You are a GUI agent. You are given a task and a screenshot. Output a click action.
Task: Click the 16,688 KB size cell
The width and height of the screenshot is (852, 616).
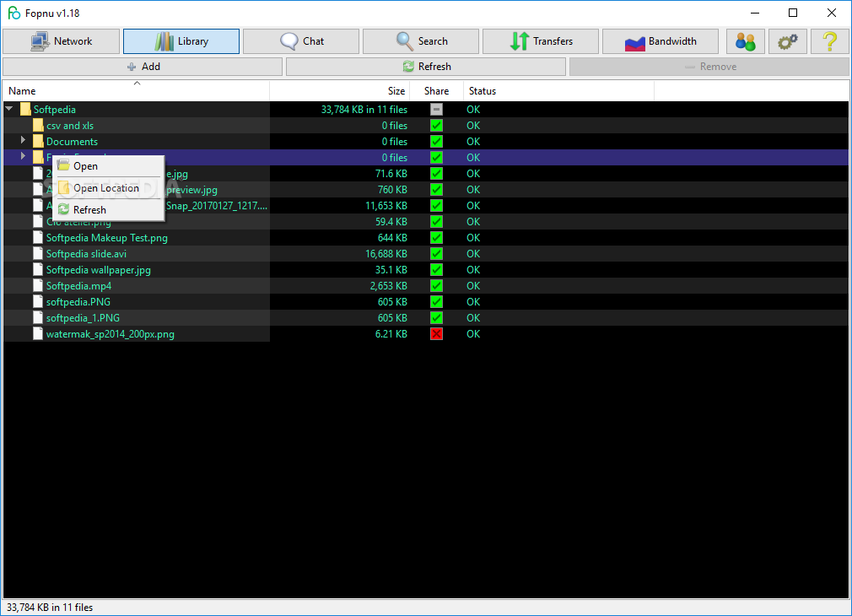(386, 254)
